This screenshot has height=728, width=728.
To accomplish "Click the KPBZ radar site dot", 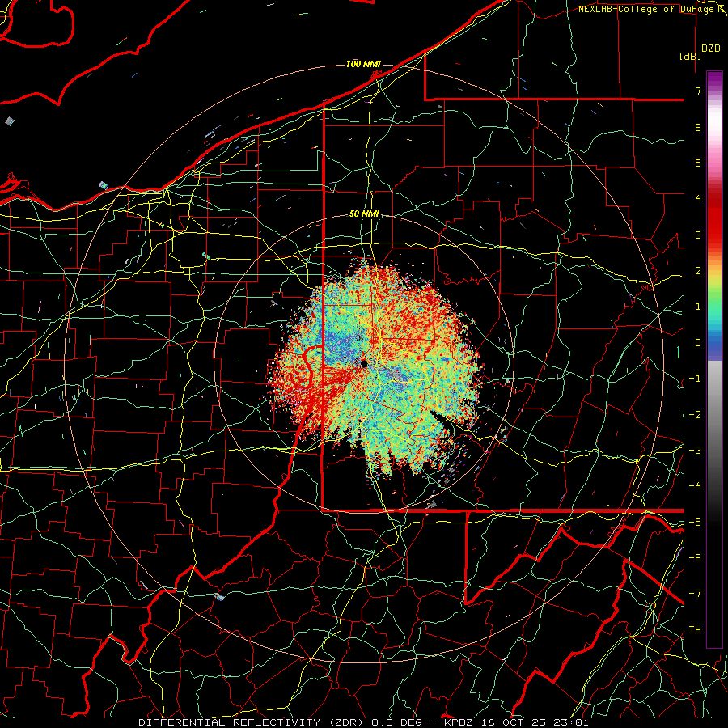I will pyautogui.click(x=364, y=363).
